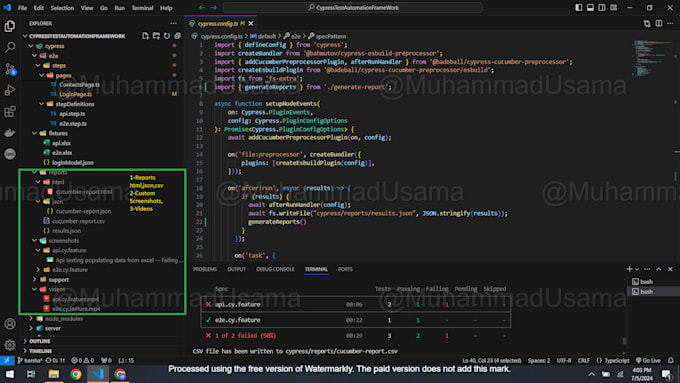The height and width of the screenshot is (383, 680).
Task: Open loginModel.json in fixtures
Action: 73,163
